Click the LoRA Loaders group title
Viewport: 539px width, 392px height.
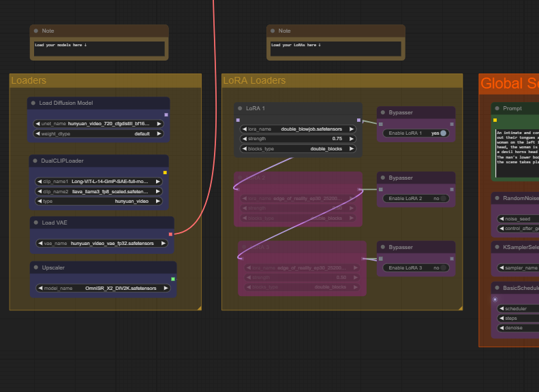point(254,80)
